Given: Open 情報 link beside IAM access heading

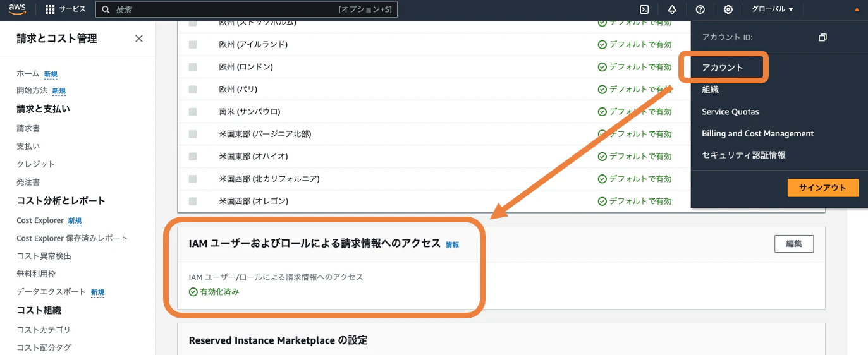Looking at the screenshot, I should click(x=453, y=244).
